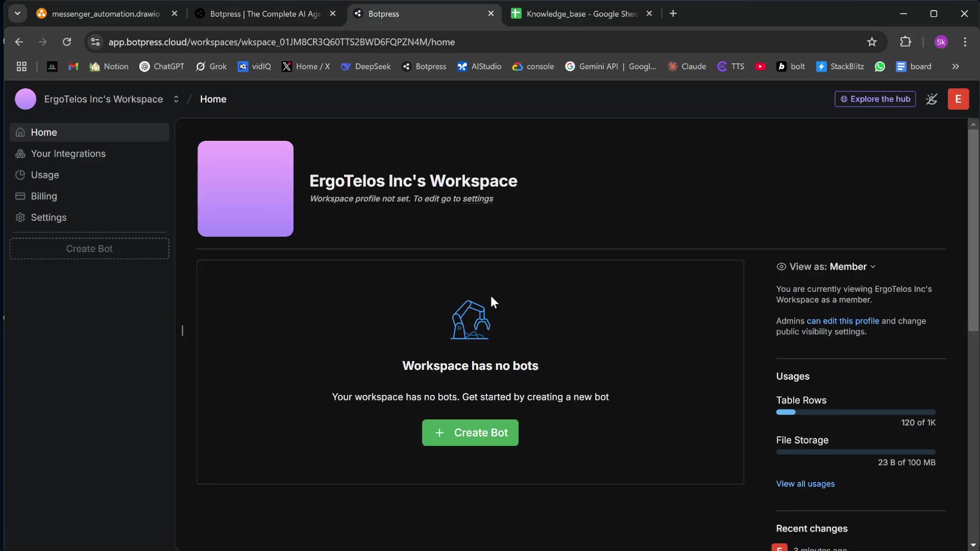Open the SK Chrome profile avatar
The width and height of the screenshot is (980, 551).
coord(941,42)
